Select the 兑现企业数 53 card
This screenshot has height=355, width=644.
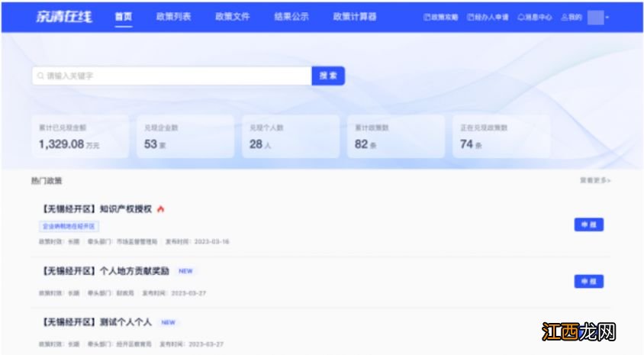[x=185, y=137]
